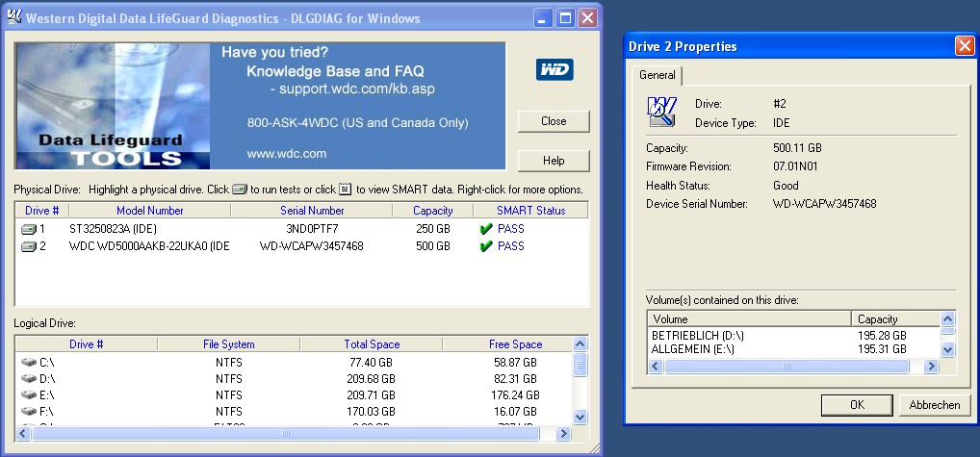Minimize the DLGDIAG window
The height and width of the screenshot is (457, 980).
click(x=543, y=18)
